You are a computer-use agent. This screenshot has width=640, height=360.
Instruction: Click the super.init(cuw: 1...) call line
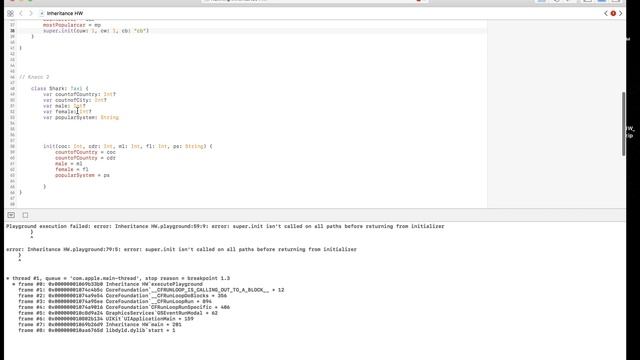coord(96,31)
